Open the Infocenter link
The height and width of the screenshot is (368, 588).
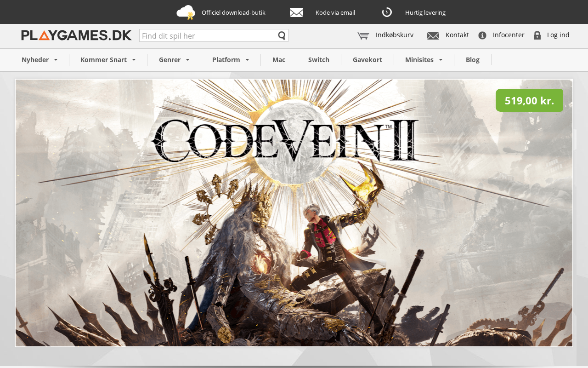point(509,35)
